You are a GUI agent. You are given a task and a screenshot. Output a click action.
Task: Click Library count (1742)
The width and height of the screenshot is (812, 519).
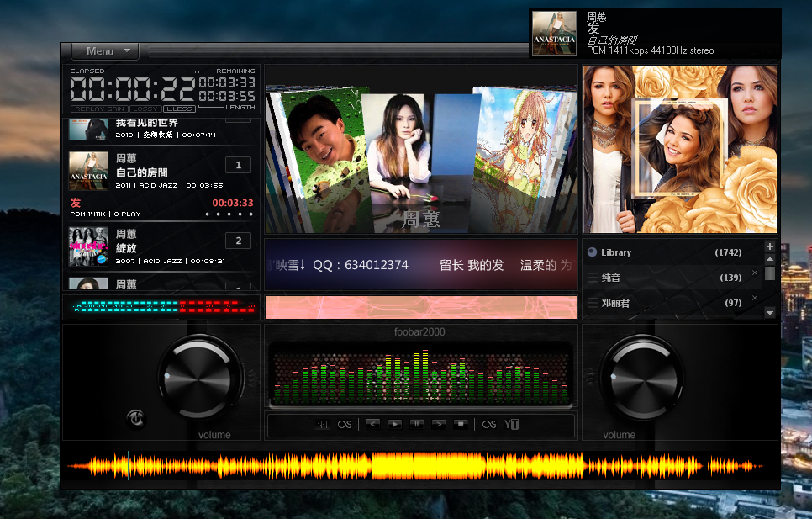(728, 252)
